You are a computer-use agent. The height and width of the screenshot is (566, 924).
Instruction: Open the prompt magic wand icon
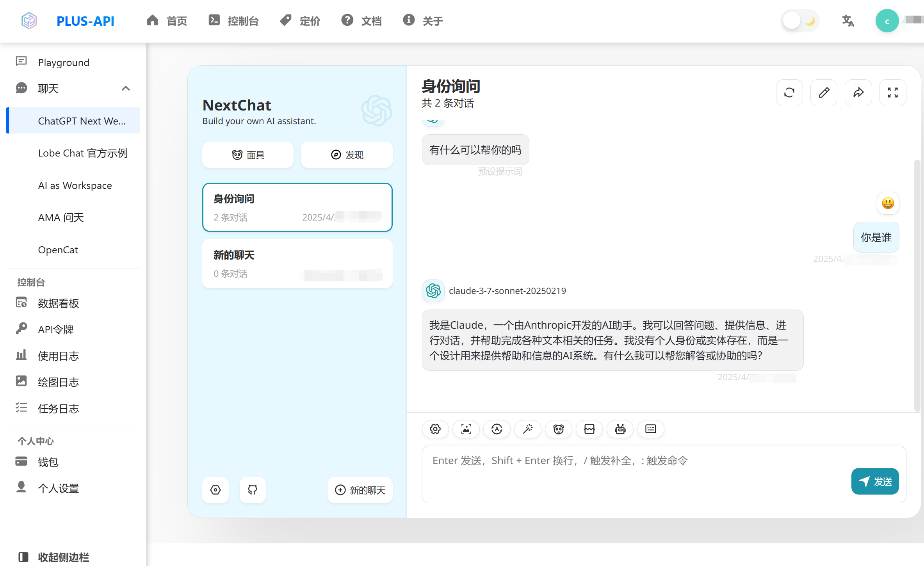pyautogui.click(x=528, y=429)
